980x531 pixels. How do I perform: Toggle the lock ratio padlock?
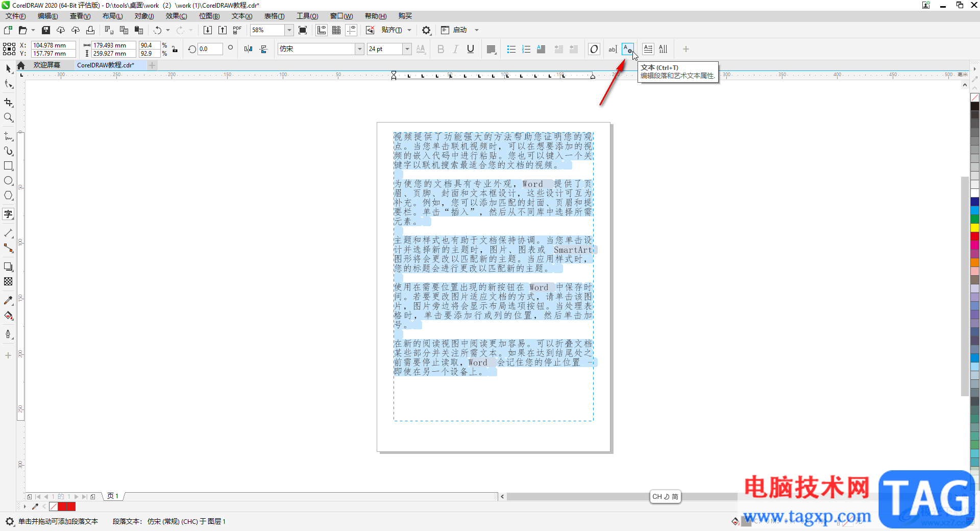(175, 49)
